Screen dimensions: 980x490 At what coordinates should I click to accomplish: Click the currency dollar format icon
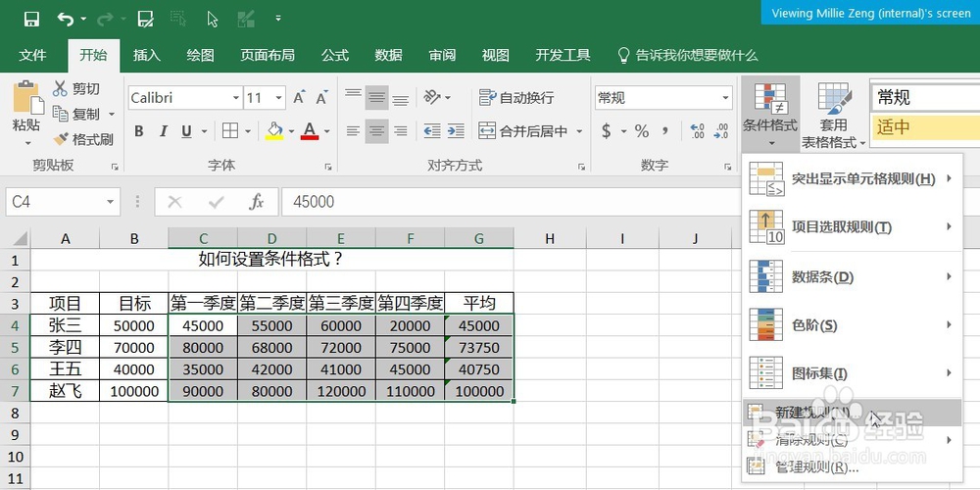click(606, 131)
